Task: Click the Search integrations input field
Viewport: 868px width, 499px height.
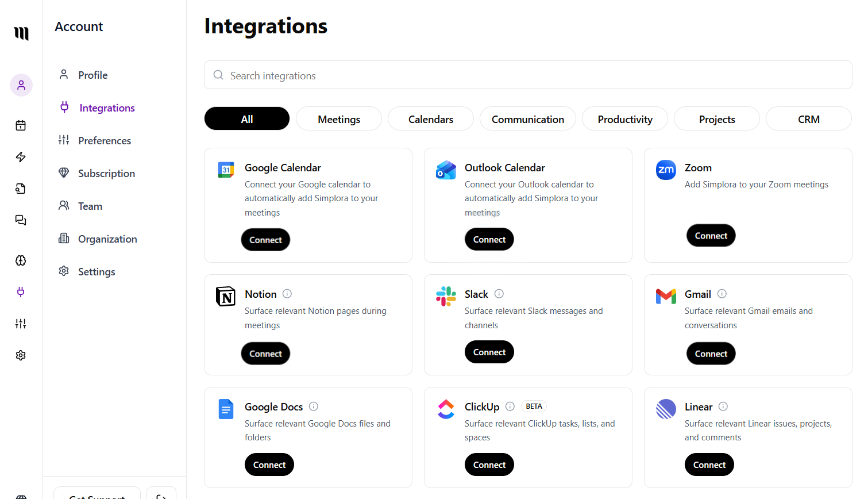Action: [528, 75]
